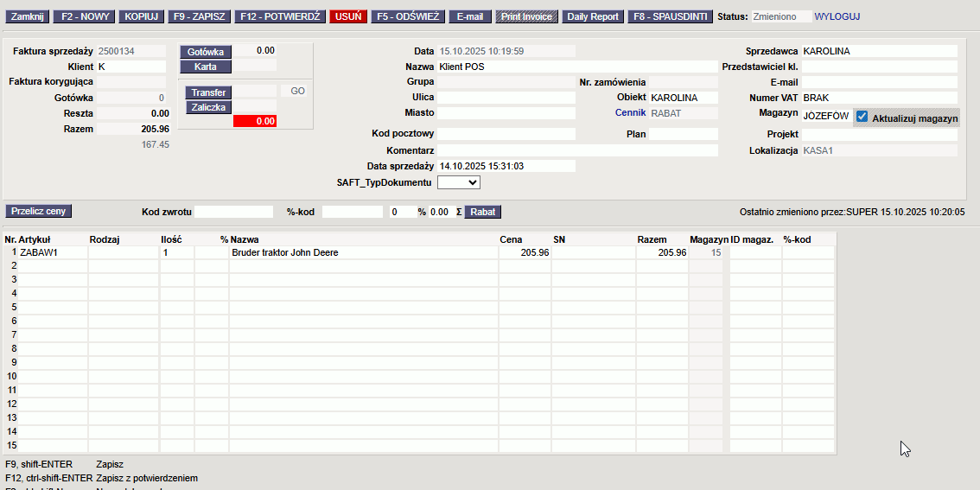Viewport: 980px width, 490px height.
Task: Click Print Invoice button
Action: tap(527, 16)
